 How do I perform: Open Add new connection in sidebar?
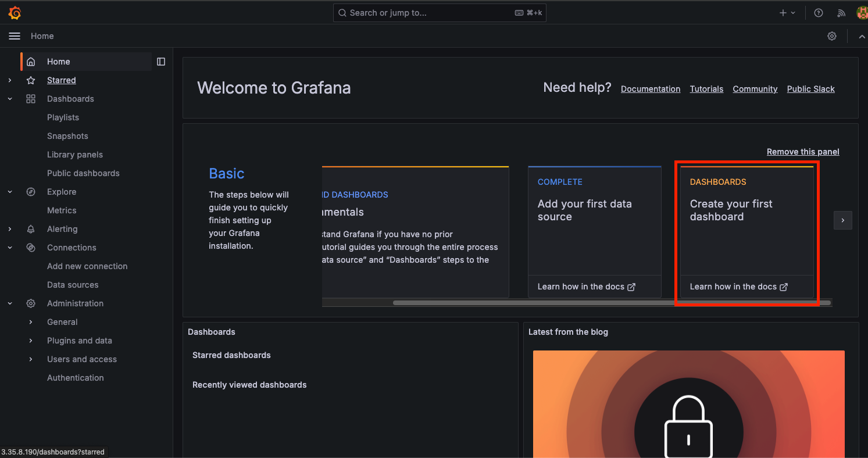(87, 266)
